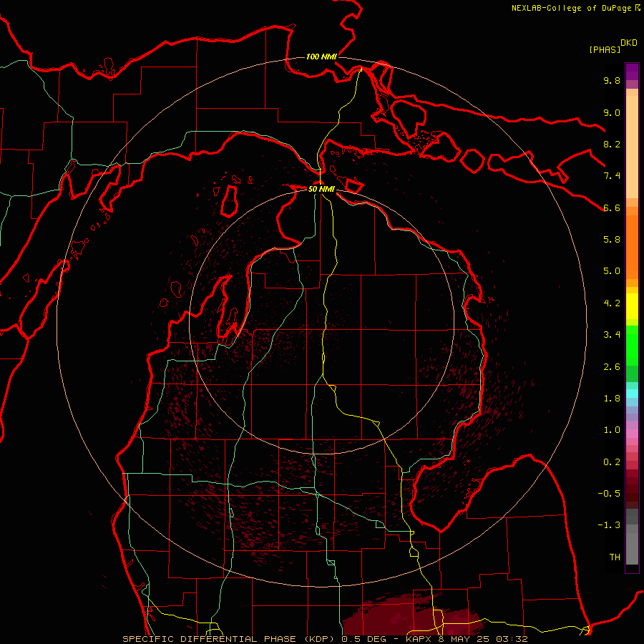Click the 100 NMI range ring label

click(321, 57)
